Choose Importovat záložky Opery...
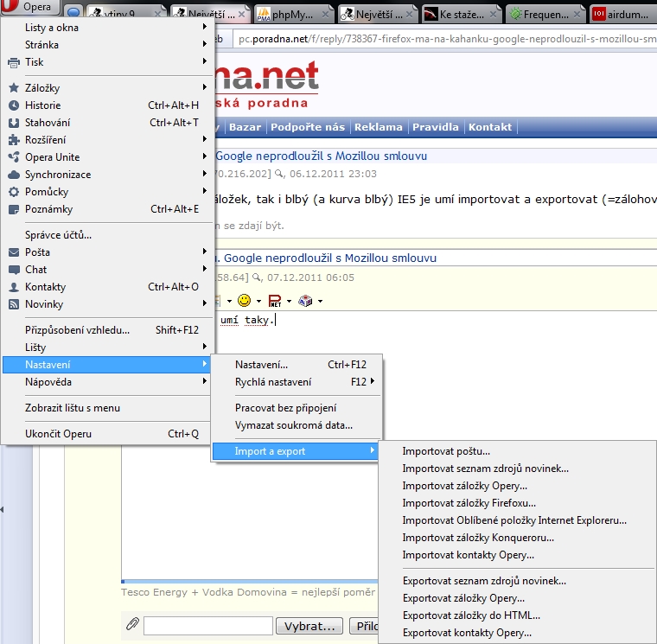The width and height of the screenshot is (657, 644). tap(518, 486)
